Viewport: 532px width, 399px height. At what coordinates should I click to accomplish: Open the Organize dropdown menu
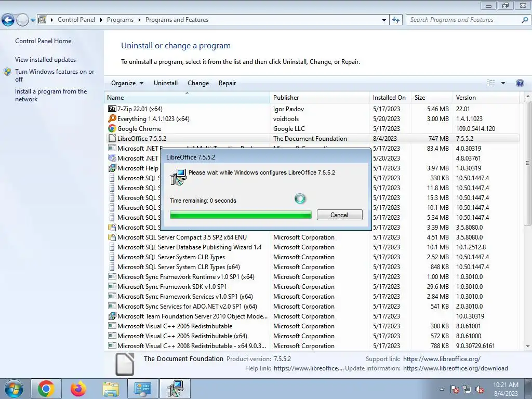click(127, 83)
